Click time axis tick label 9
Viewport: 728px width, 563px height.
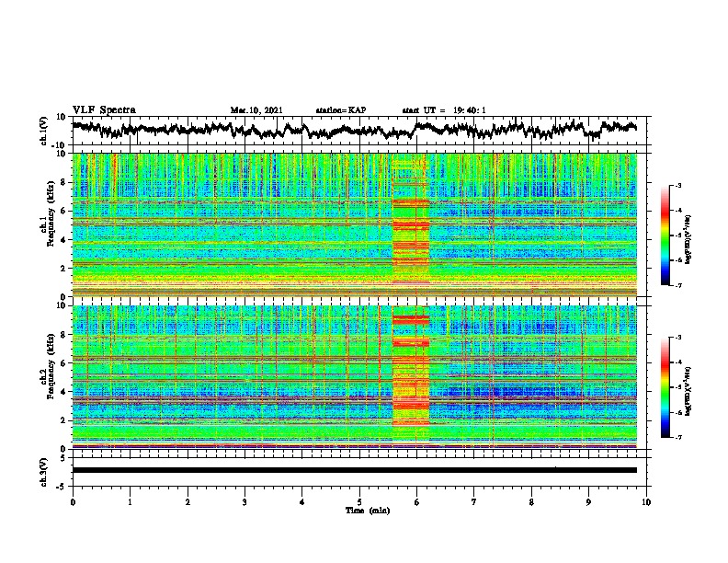588,502
